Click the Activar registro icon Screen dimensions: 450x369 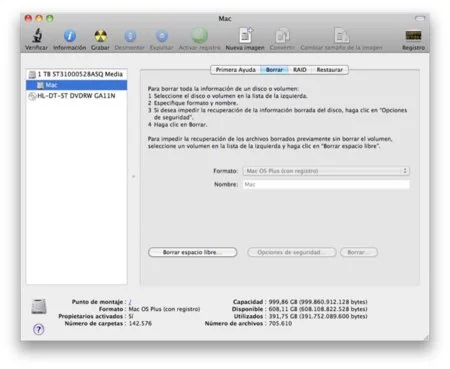(x=200, y=36)
